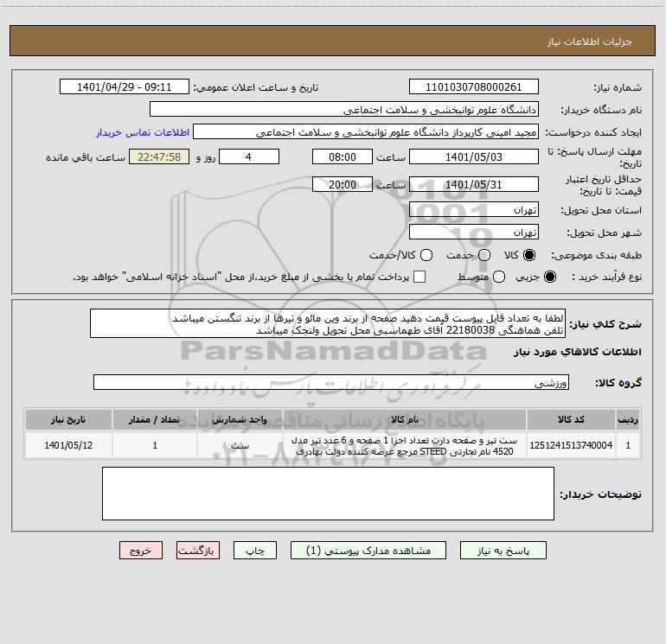Click the remaining time counter 22:47:58
Image resolution: width=666 pixels, height=644 pixels.
point(159,156)
